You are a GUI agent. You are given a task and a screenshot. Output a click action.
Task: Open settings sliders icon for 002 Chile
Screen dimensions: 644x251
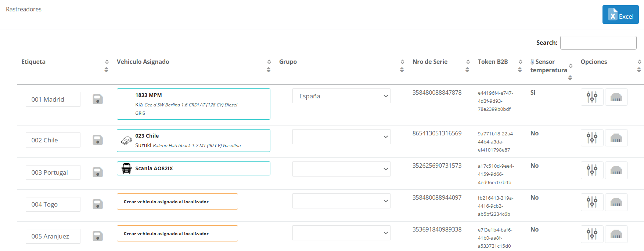[592, 138]
